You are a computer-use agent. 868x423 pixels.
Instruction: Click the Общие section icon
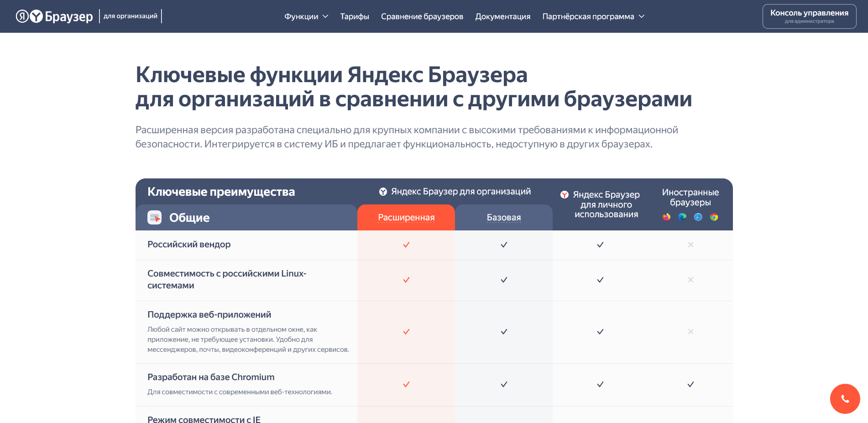pyautogui.click(x=155, y=218)
